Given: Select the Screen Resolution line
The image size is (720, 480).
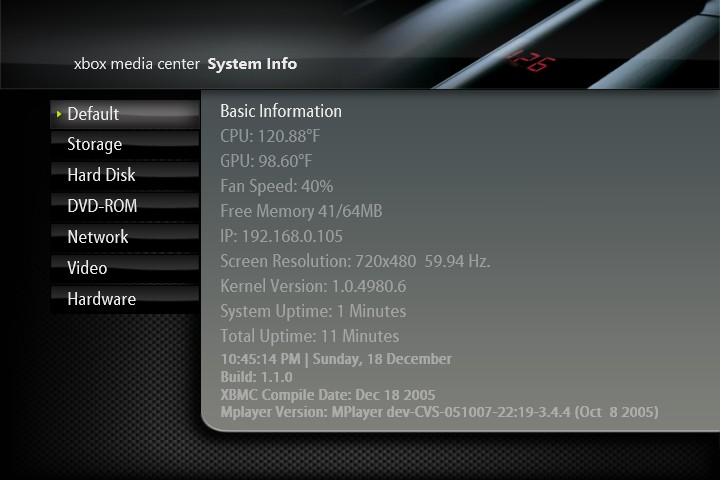Looking at the screenshot, I should (355, 261).
